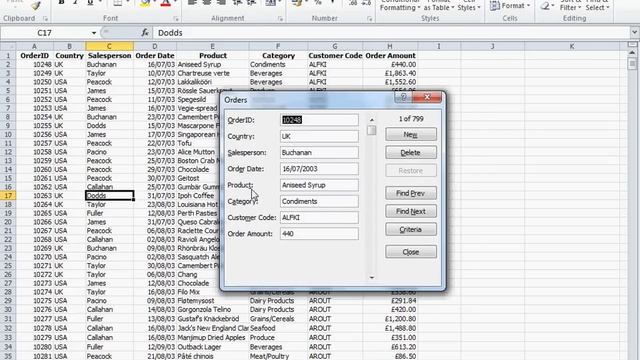The width and height of the screenshot is (640, 360).
Task: Click the Customer Code field showing ALFKI
Action: [x=319, y=218]
